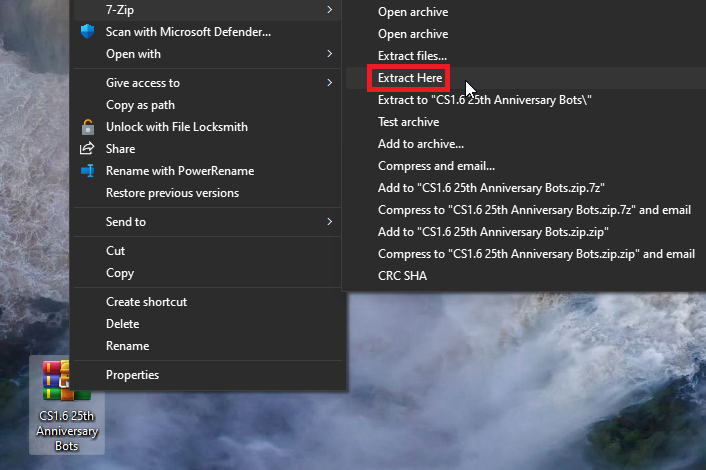Delete the selected archive file
The height and width of the screenshot is (470, 706).
point(123,324)
